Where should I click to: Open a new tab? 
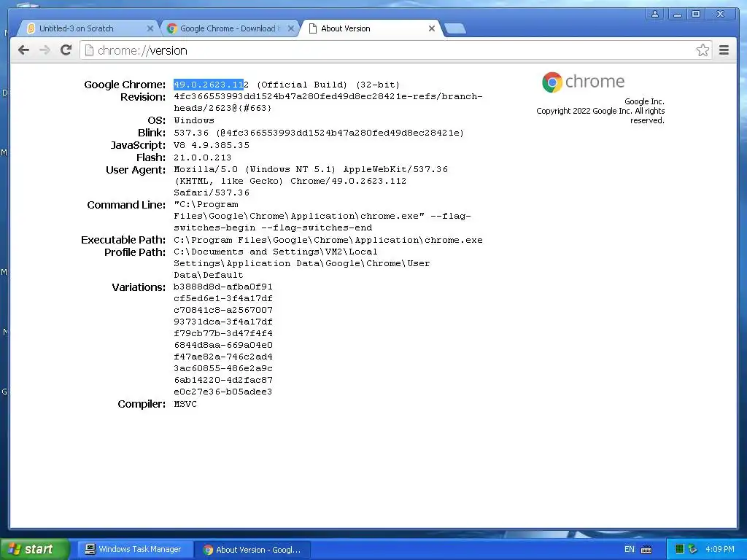click(455, 28)
